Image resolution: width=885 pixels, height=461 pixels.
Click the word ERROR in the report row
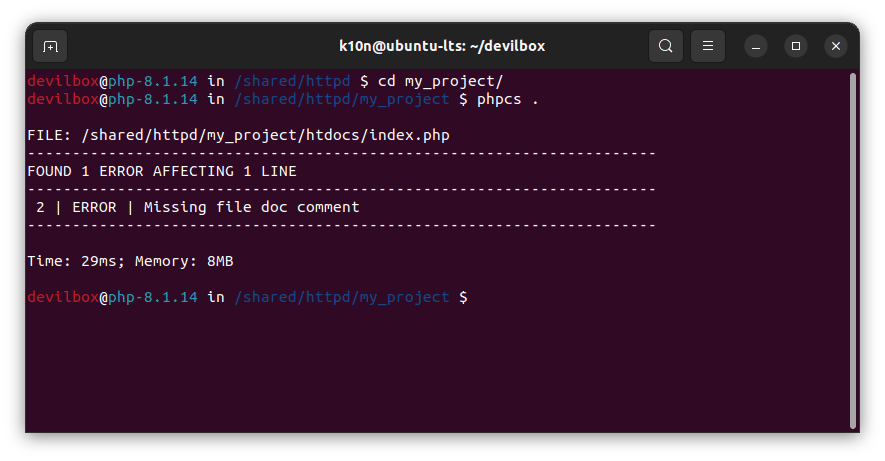(x=94, y=207)
